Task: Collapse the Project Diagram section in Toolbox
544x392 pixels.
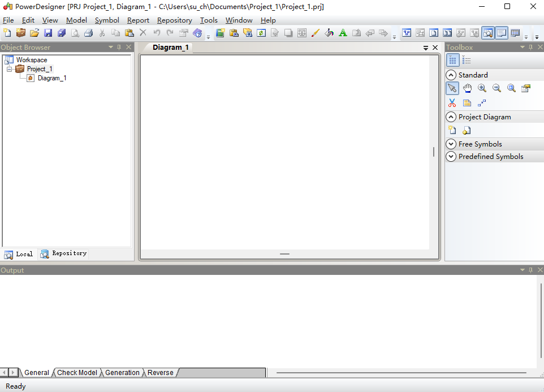Action: click(x=451, y=117)
